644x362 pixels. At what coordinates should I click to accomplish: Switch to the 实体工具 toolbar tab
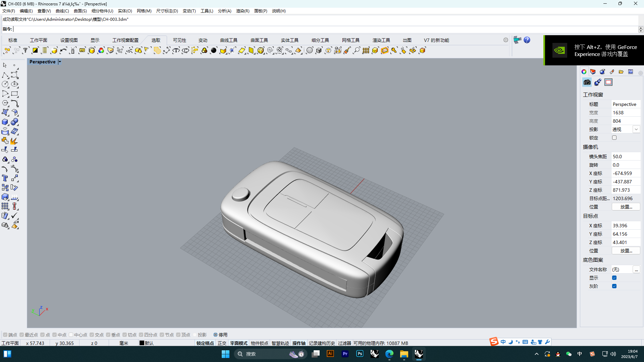[x=290, y=40]
